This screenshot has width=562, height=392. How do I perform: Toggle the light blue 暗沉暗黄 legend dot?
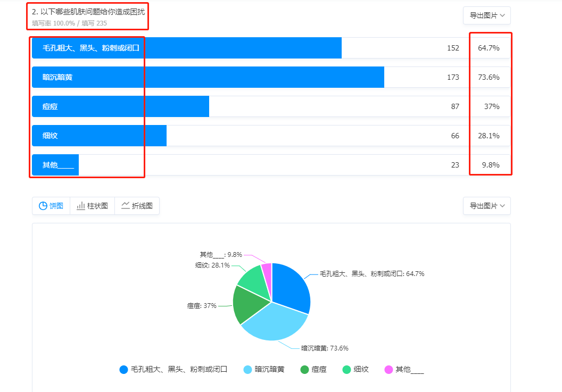[247, 369]
